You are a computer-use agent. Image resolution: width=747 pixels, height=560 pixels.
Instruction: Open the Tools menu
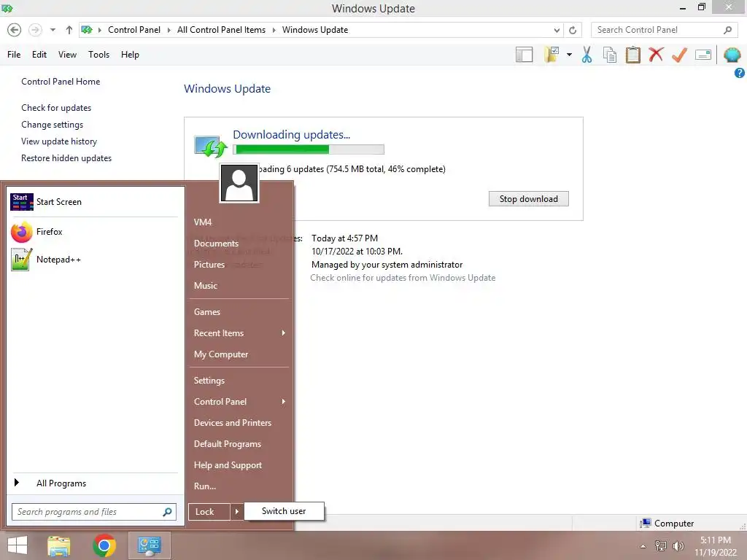click(x=98, y=55)
